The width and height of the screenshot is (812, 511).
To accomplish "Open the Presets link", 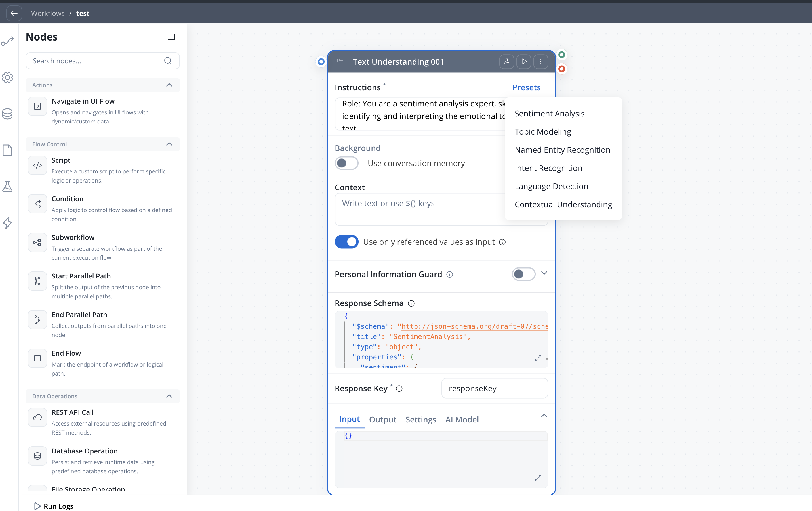I will tap(526, 87).
